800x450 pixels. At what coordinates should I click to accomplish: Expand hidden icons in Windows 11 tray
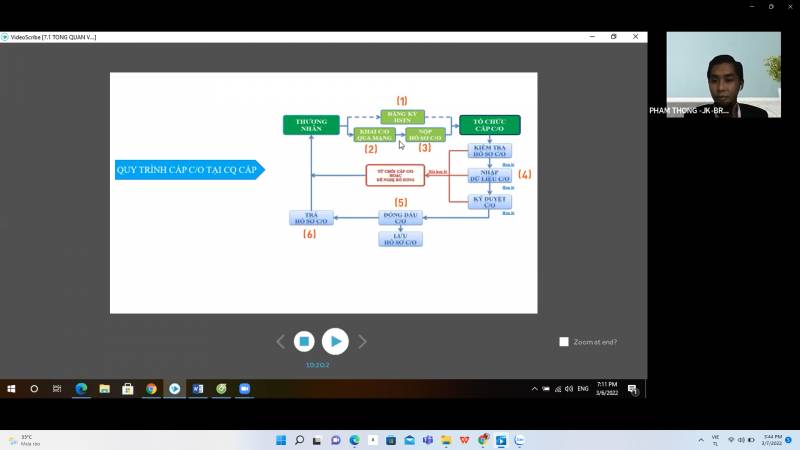click(701, 440)
